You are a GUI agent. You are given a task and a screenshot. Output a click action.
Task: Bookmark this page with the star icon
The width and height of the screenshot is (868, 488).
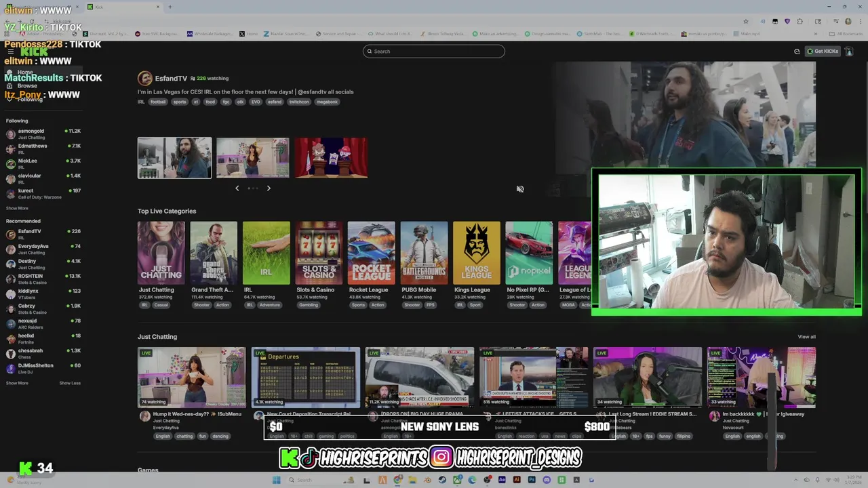point(746,21)
